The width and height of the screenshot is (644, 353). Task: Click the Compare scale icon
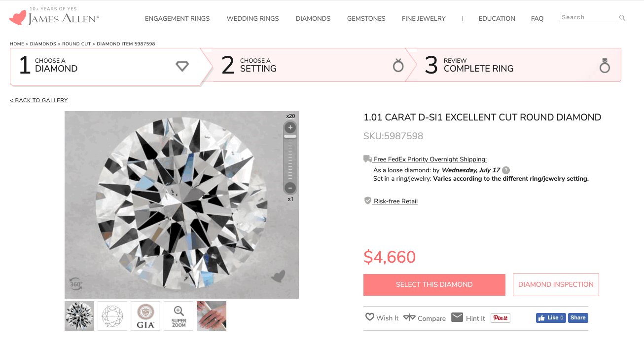click(409, 317)
